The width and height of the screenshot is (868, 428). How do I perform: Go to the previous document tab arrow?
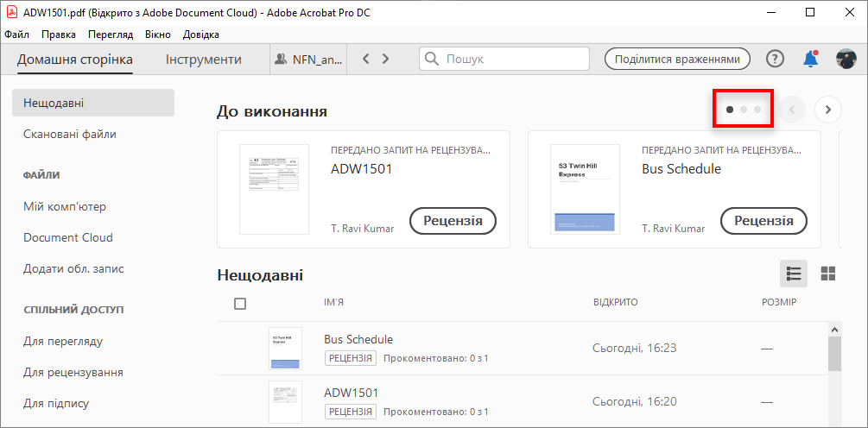pyautogui.click(x=366, y=59)
